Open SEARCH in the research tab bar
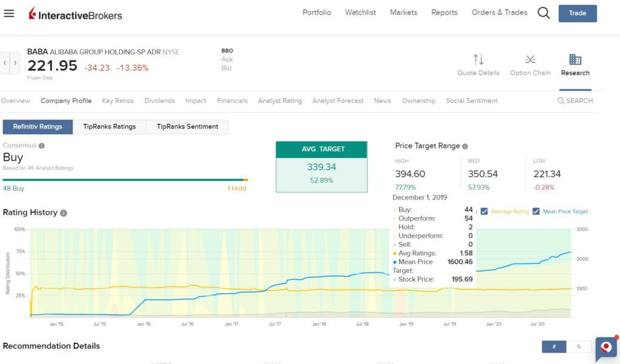 [574, 100]
